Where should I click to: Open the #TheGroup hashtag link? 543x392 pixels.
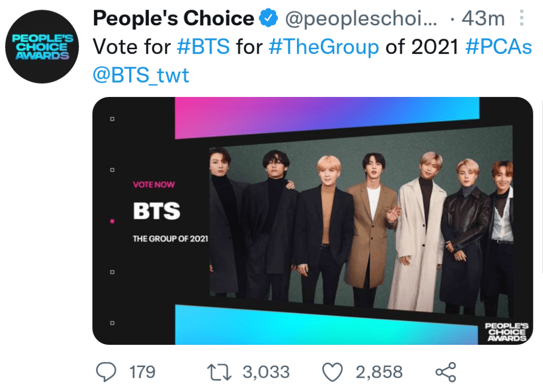click(324, 47)
